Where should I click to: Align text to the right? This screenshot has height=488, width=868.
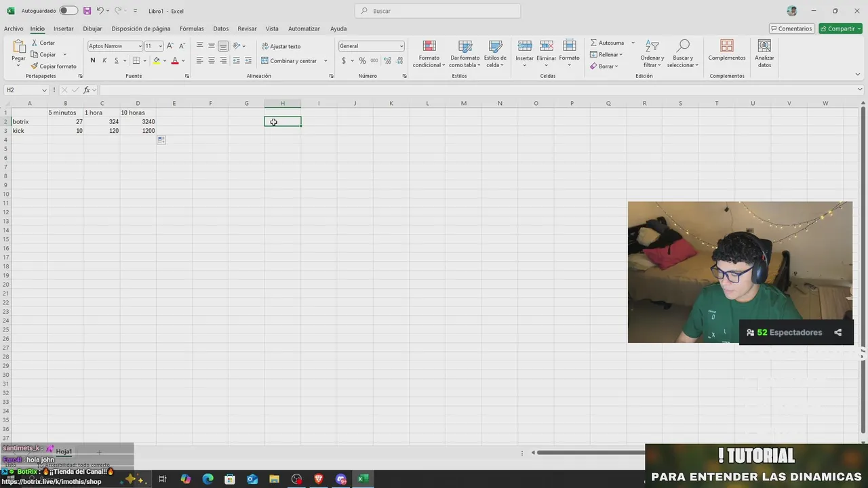coord(223,60)
